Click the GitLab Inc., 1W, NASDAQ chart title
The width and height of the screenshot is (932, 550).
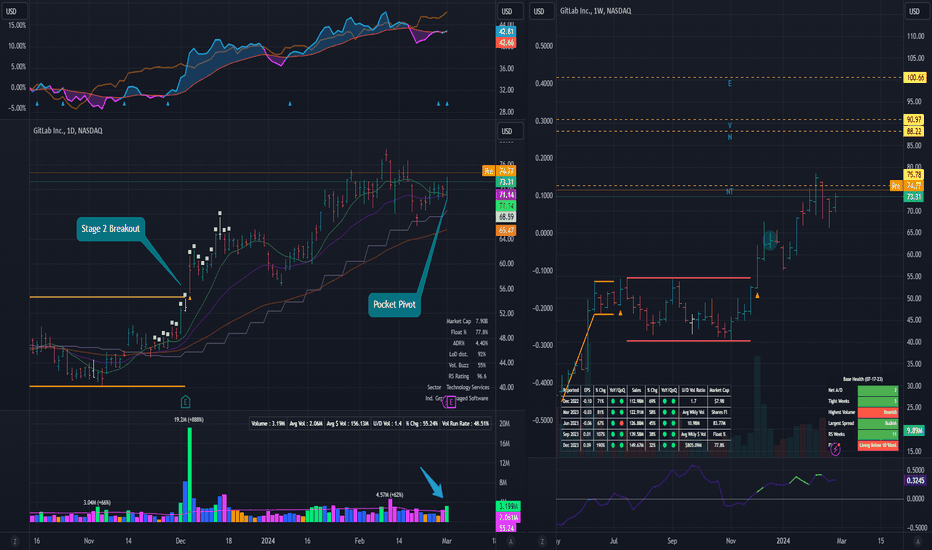pyautogui.click(x=596, y=11)
